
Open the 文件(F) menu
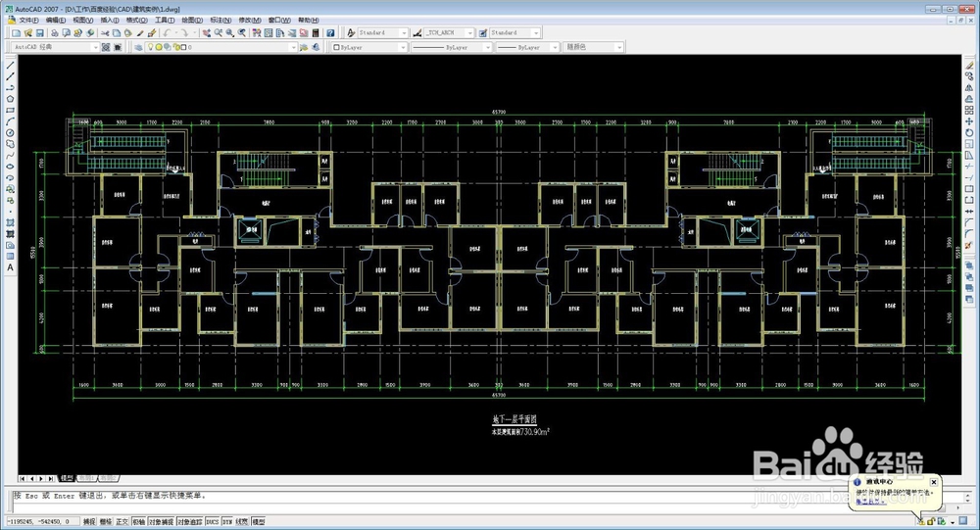coord(28,20)
